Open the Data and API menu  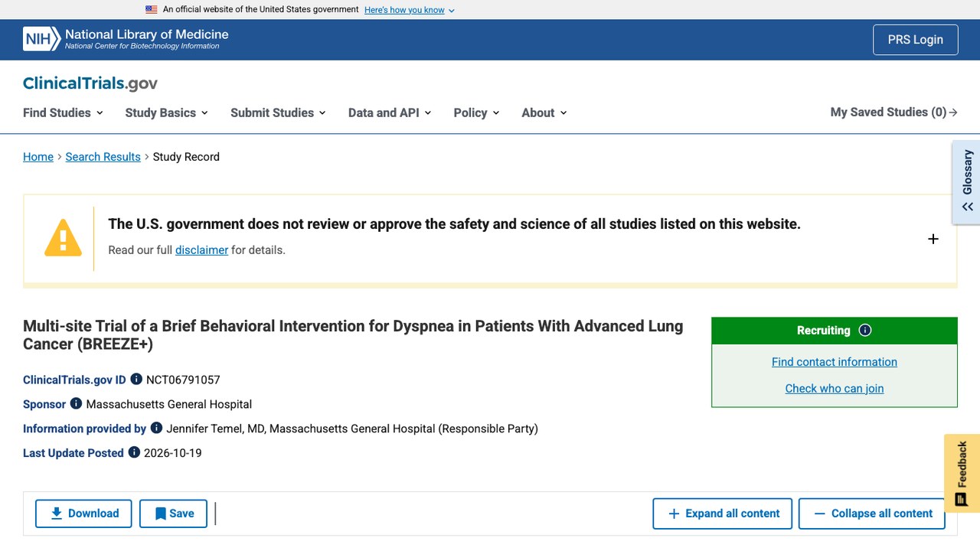tap(390, 112)
